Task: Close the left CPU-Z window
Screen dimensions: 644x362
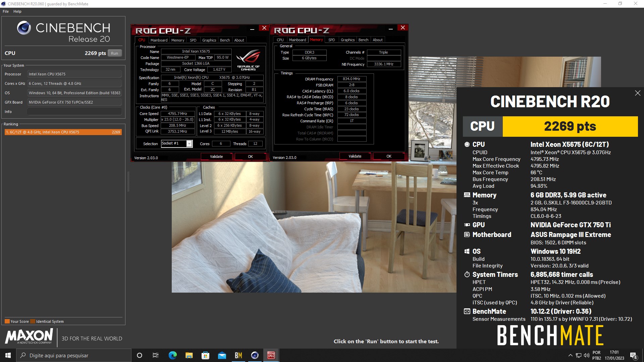Action: click(264, 28)
